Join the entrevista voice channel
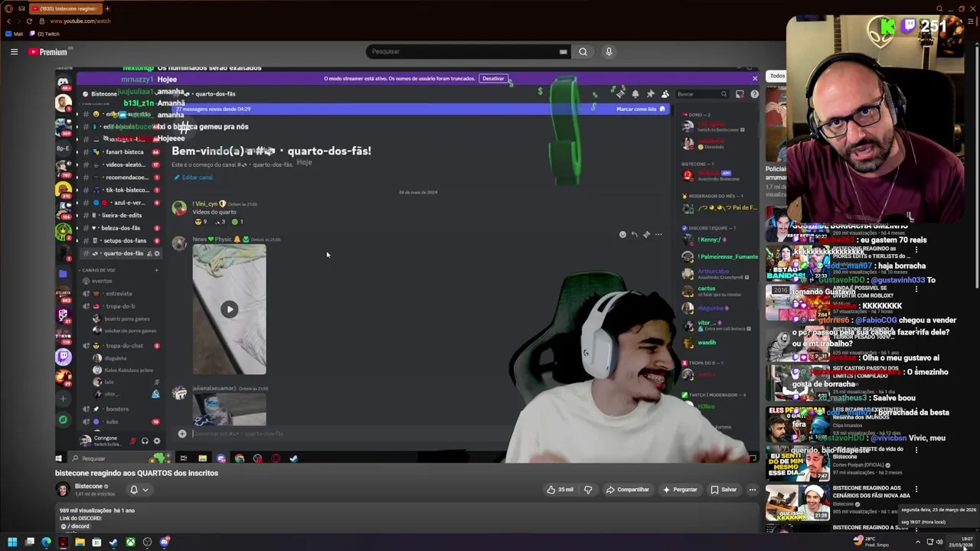The image size is (980, 551). pyautogui.click(x=119, y=293)
